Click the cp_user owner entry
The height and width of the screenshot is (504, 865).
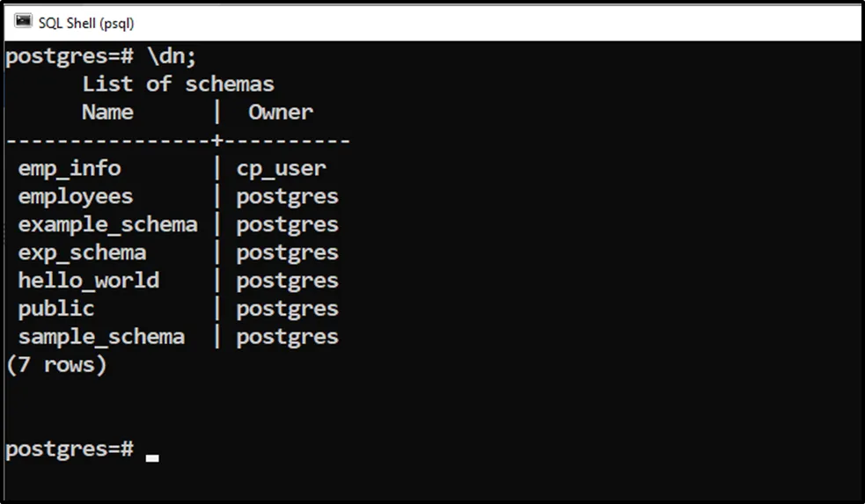coord(281,169)
